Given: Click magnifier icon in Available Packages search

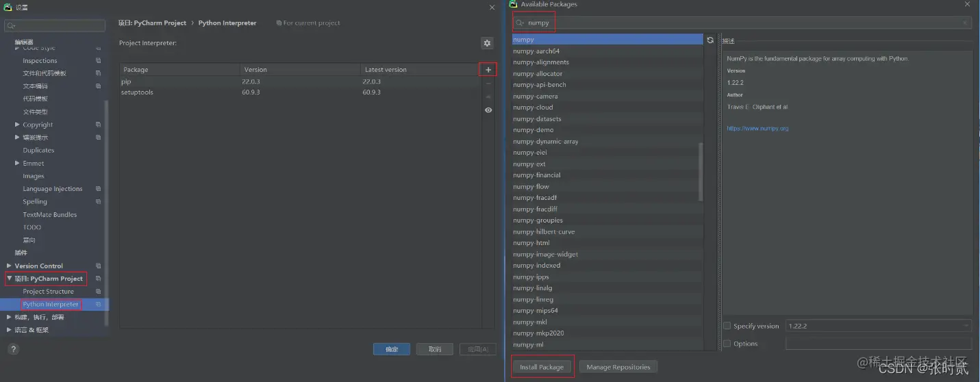Looking at the screenshot, I should [520, 23].
